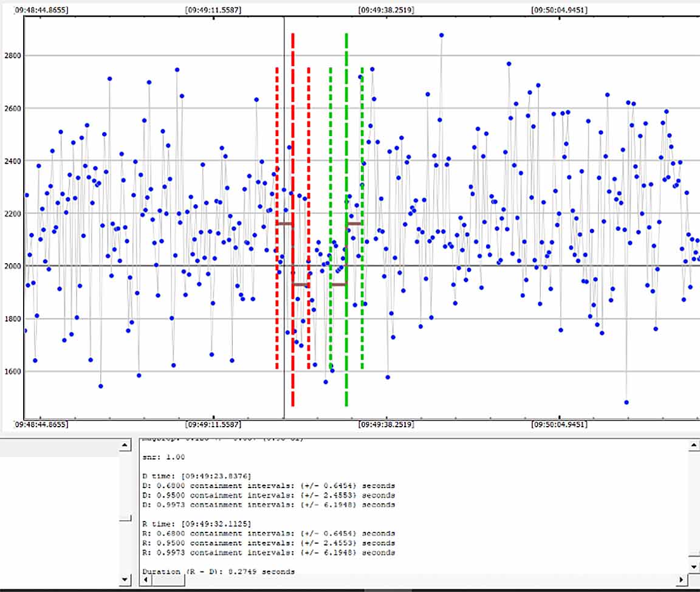The image size is (700, 592).
Task: Click the horizontal scrollbar left arrow
Action: (146, 580)
